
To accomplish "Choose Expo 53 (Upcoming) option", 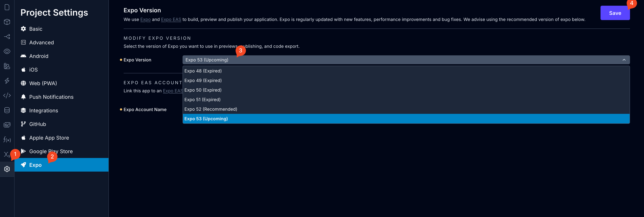I will click(406, 119).
